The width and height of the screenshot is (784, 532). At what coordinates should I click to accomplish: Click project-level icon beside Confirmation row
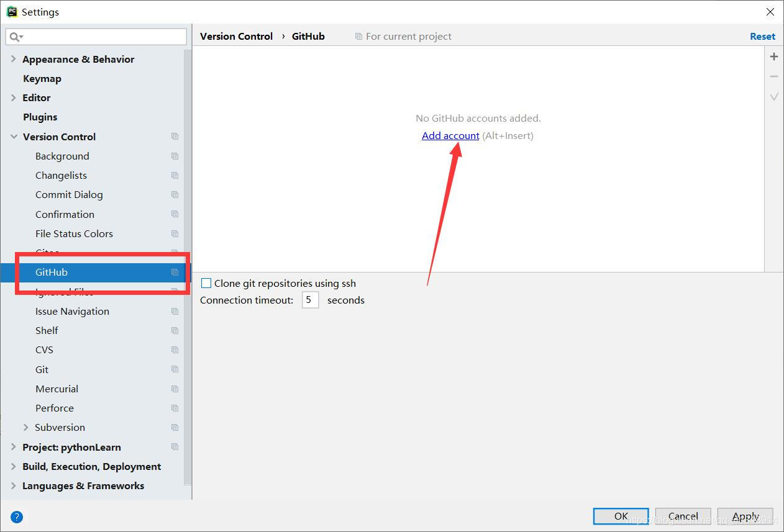point(175,214)
